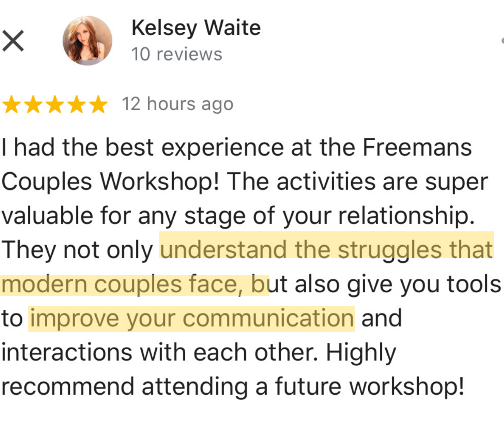This screenshot has height=425, width=504.
Task: Click the text "interactions with each other."
Action: tap(160, 353)
